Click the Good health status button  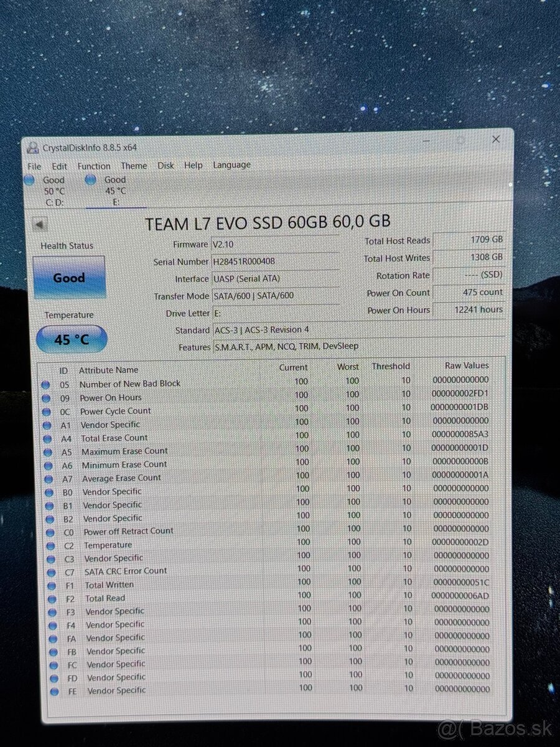click(x=69, y=278)
